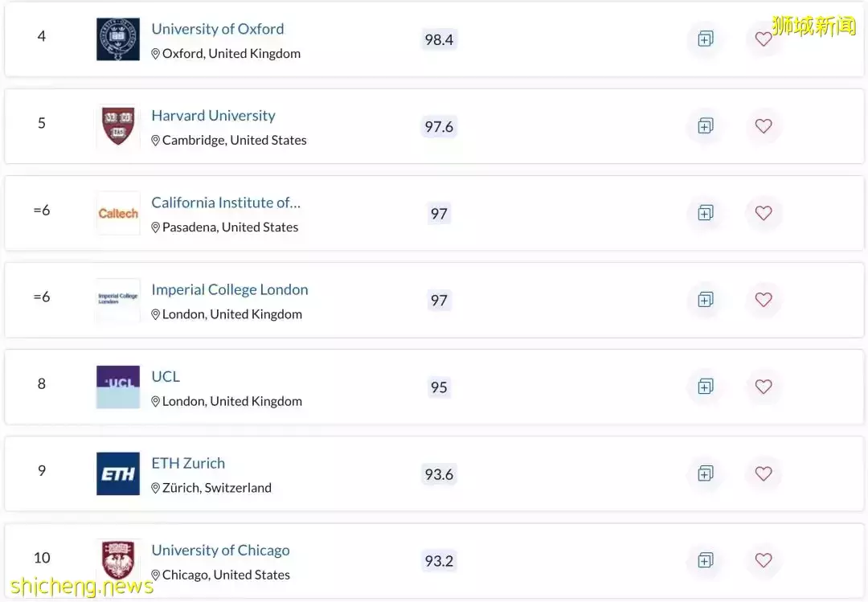Click Harvard University's score of 97.6

(439, 126)
